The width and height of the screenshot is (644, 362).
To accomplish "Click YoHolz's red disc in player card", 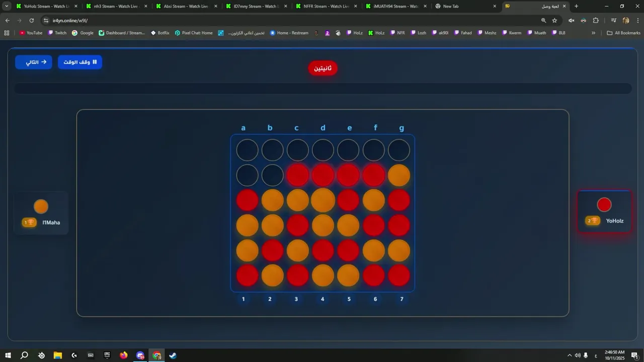I will [x=604, y=205].
